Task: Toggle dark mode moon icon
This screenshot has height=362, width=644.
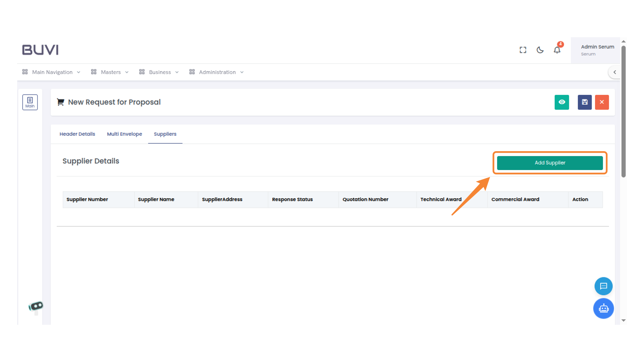Action: click(x=540, y=50)
